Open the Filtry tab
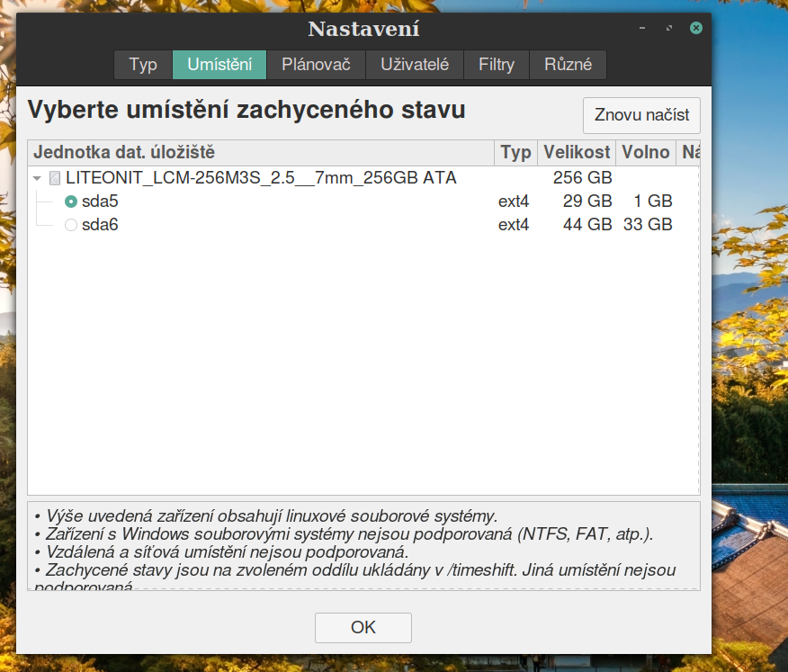 (x=497, y=65)
